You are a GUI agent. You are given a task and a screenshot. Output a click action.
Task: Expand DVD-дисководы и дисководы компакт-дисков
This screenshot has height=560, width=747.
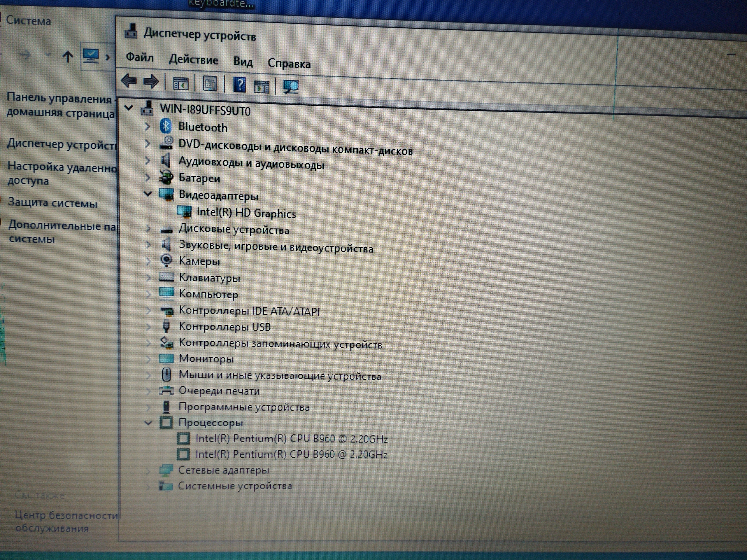pyautogui.click(x=147, y=143)
